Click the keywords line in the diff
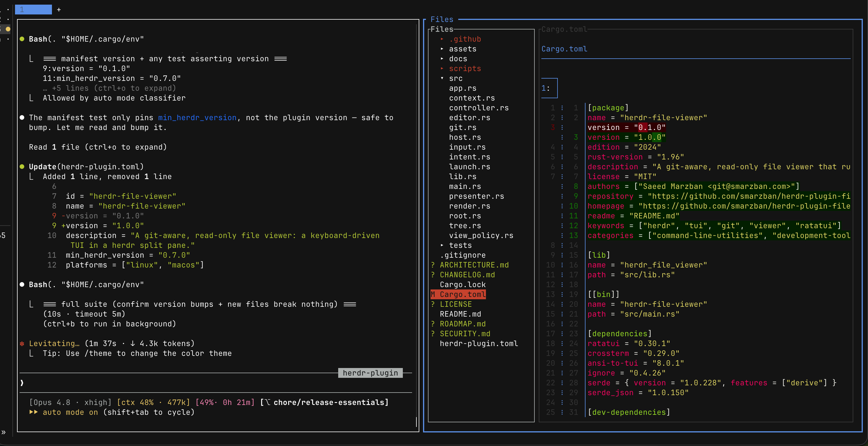This screenshot has width=868, height=446. 714,225
